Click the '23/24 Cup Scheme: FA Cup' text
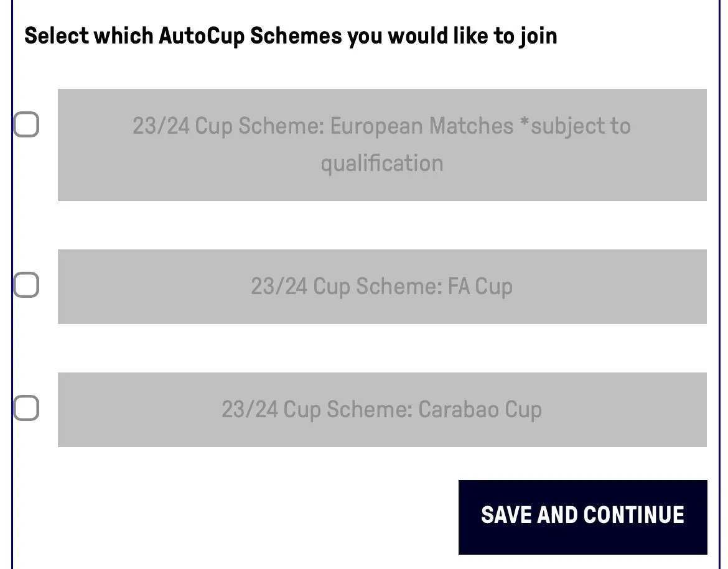The image size is (728, 569). [x=382, y=287]
